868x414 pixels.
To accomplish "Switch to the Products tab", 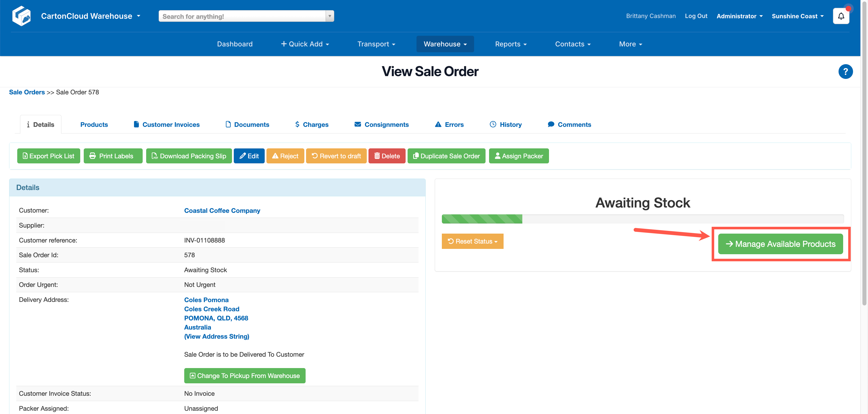I will point(94,124).
